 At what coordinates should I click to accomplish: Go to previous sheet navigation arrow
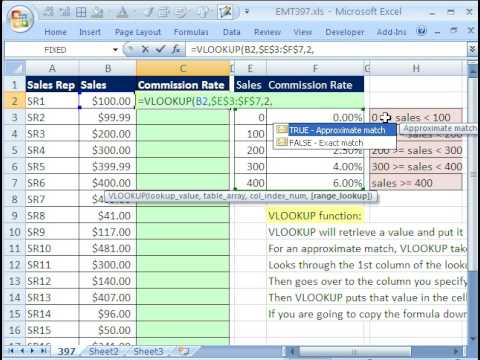click(x=22, y=351)
